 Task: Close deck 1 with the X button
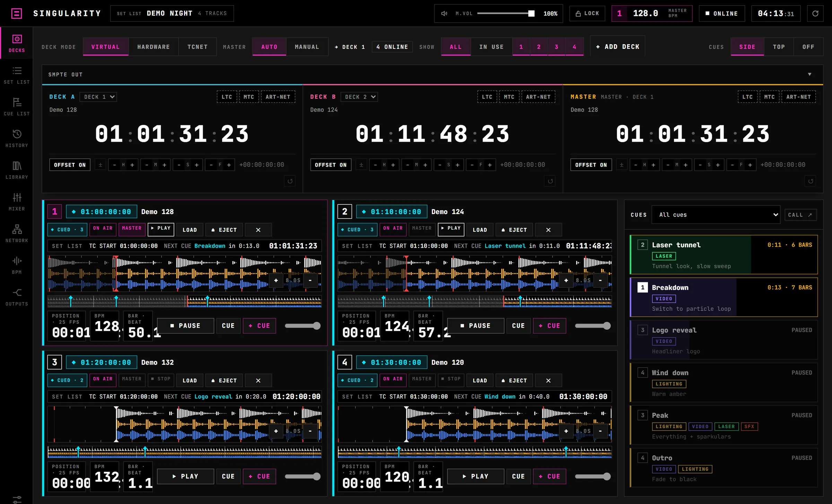(x=258, y=230)
